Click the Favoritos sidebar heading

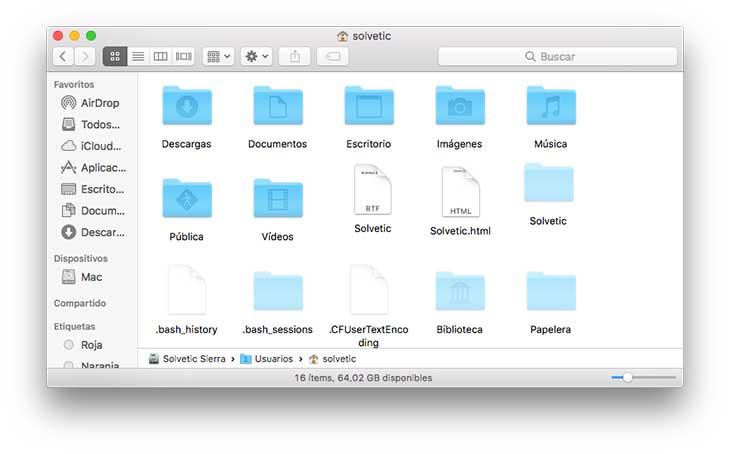pos(74,84)
